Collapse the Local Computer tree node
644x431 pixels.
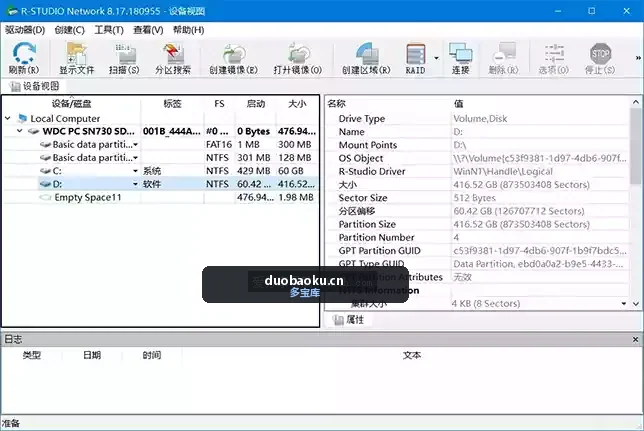click(8, 118)
